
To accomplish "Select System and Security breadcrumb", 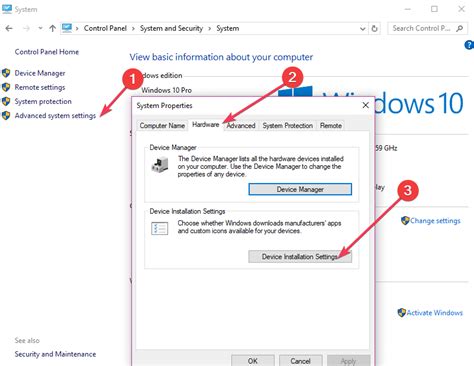I will click(171, 28).
